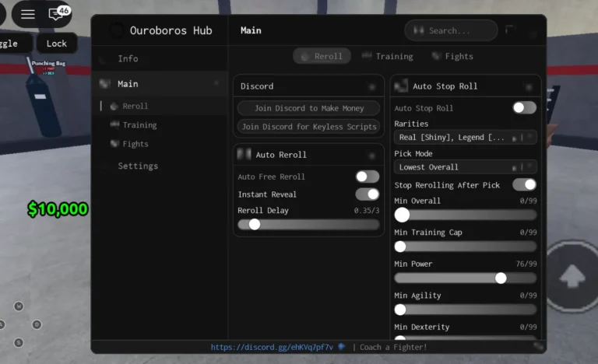
Task: Click the Fights tab icon at top
Action: click(436, 56)
